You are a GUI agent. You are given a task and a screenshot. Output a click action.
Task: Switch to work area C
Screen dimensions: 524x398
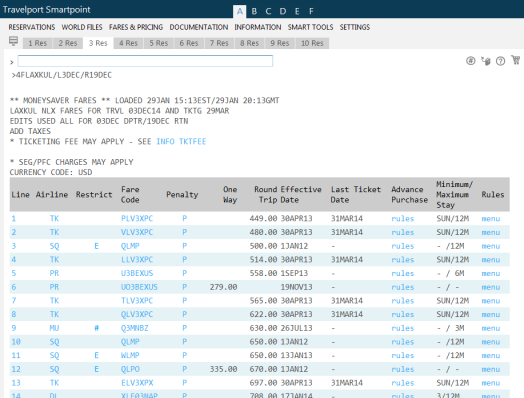(268, 11)
